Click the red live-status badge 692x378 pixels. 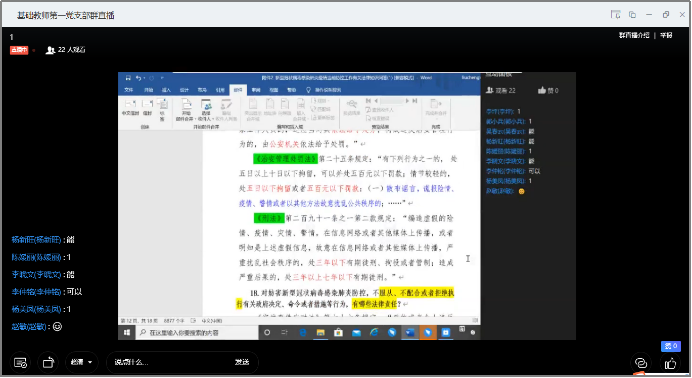click(19, 50)
